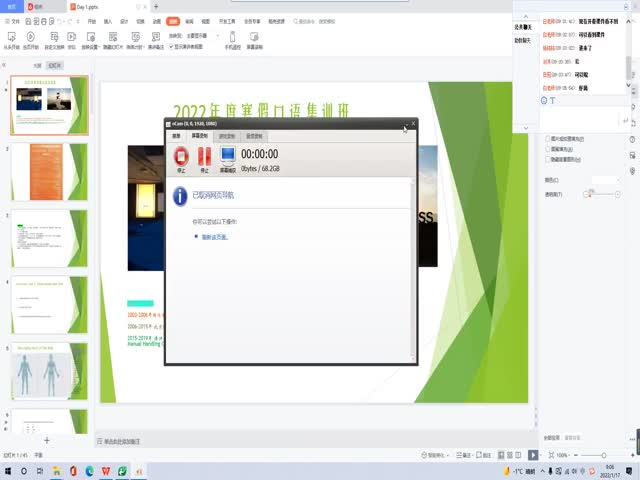Screen dimensions: 640x480
Task: Start slideshow with bottom play button
Action: [x=533, y=455]
